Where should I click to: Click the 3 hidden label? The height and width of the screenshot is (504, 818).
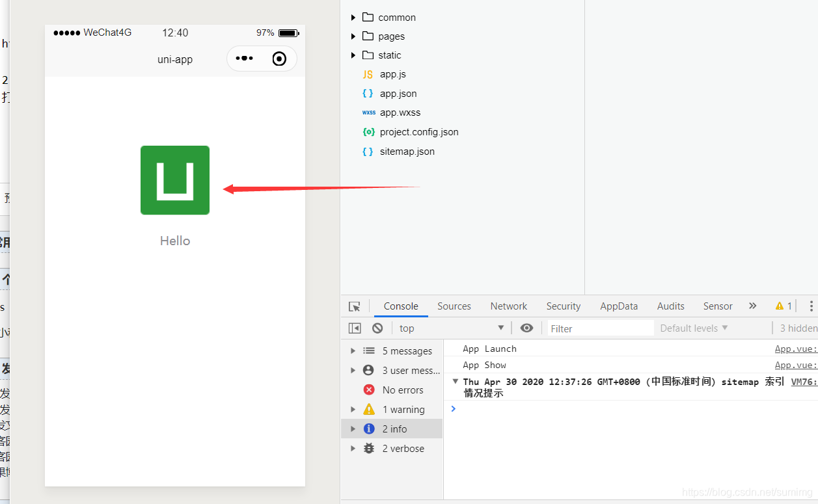798,328
